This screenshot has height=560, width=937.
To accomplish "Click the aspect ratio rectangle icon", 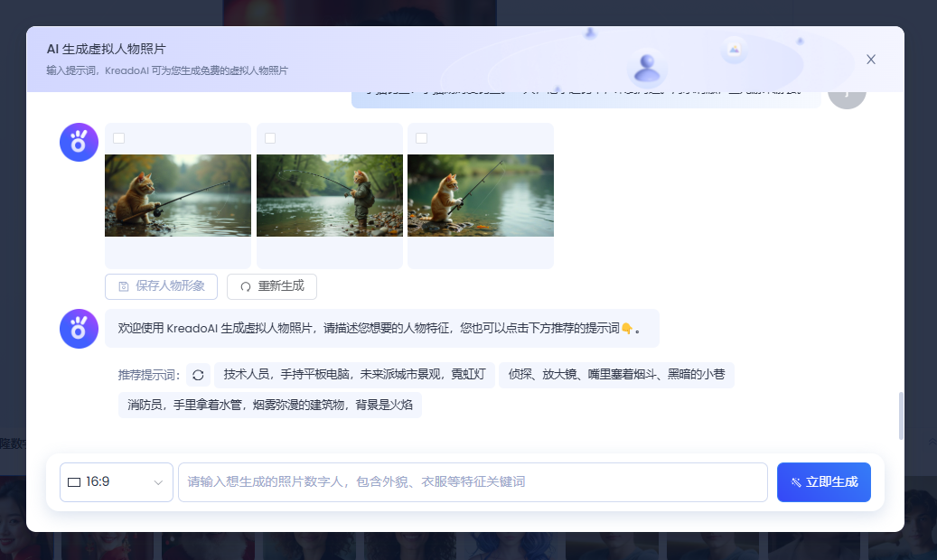I will tap(74, 482).
